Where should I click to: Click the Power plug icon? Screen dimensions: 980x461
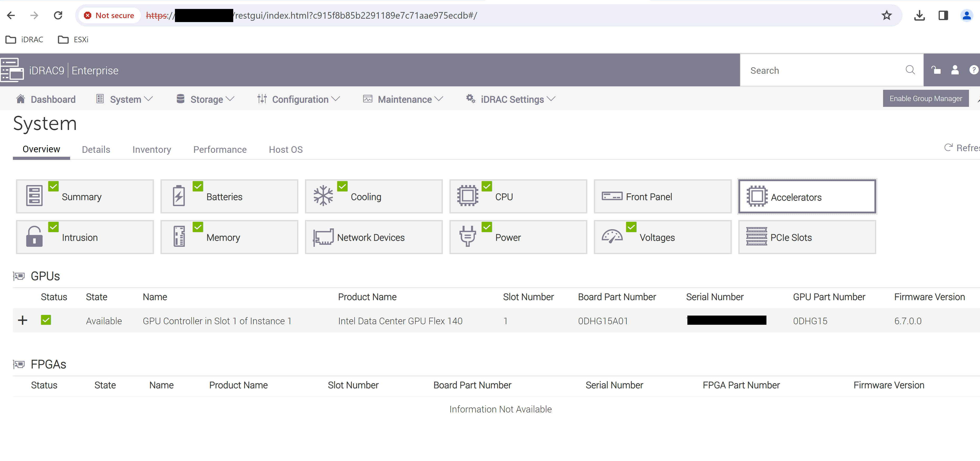(467, 237)
